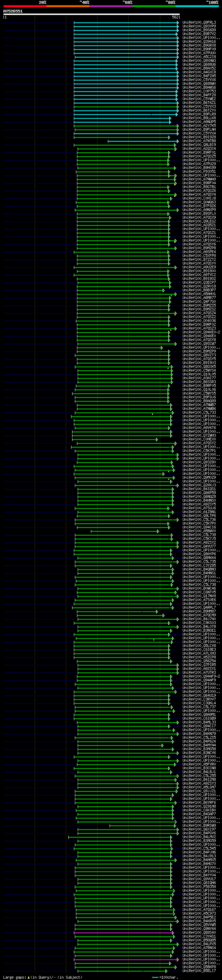Image resolution: width=222 pixels, height=980 pixels.
Task: Select hit UniRef100_Q94AF9-2
Action: (201, 677)
